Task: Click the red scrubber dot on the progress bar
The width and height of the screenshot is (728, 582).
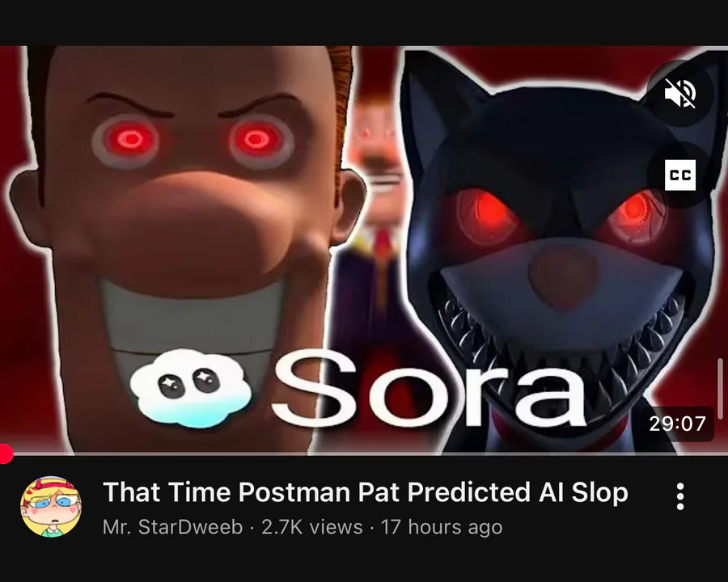Action: [x=5, y=453]
